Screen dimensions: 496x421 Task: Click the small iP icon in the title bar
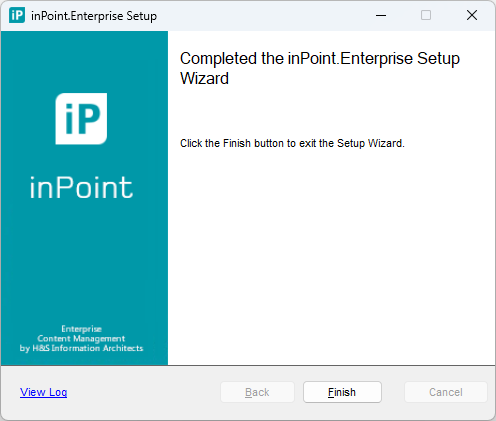click(17, 15)
